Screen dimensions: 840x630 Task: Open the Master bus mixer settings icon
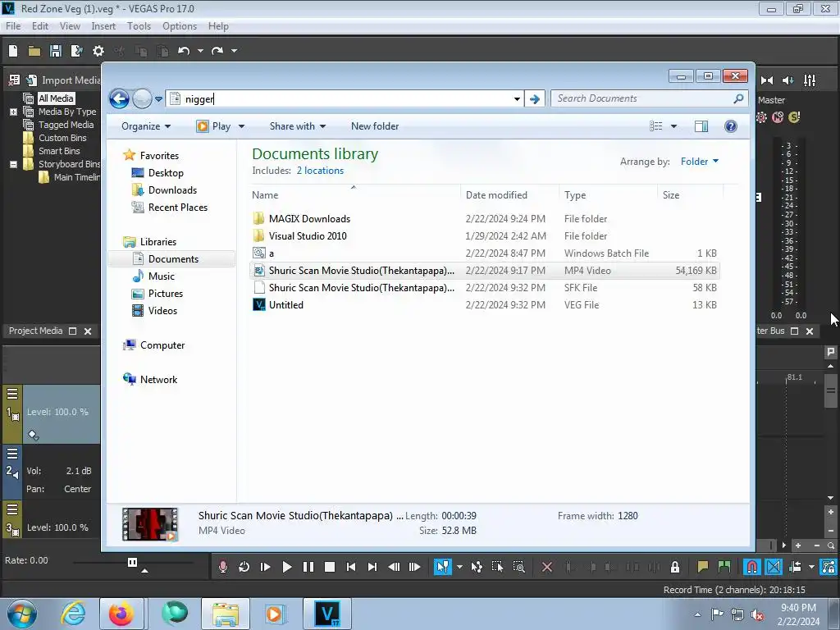click(810, 80)
